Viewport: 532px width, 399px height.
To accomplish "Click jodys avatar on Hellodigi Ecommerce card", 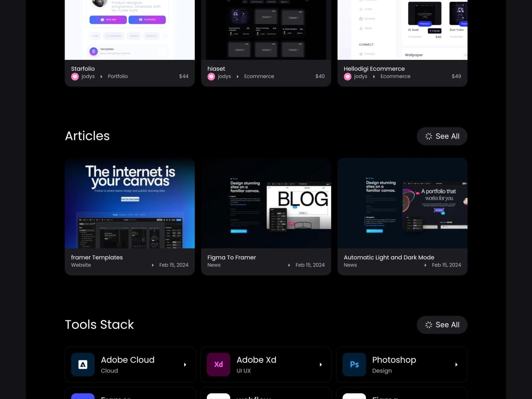I will [x=347, y=76].
